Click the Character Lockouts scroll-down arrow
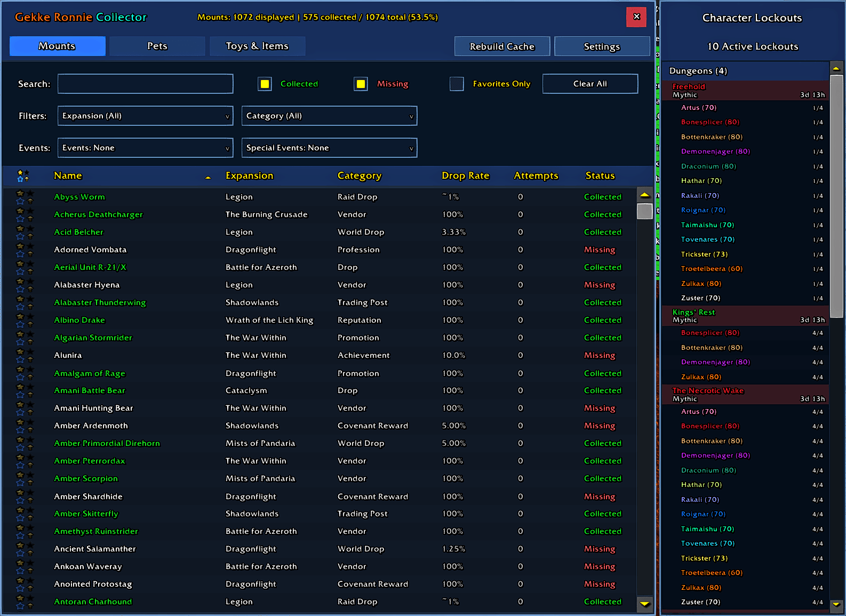 tap(836, 604)
